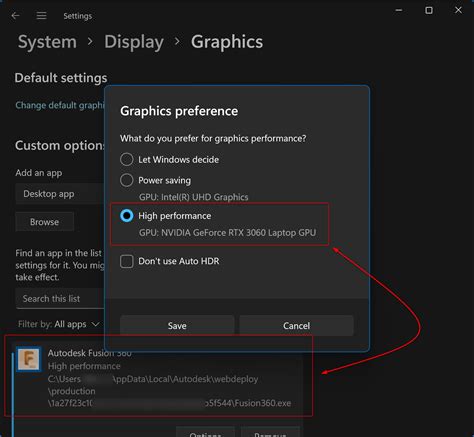The height and width of the screenshot is (437, 474).
Task: Click the GPU: NVIDIA GeForce RTX 3060 text
Action: [x=227, y=233]
